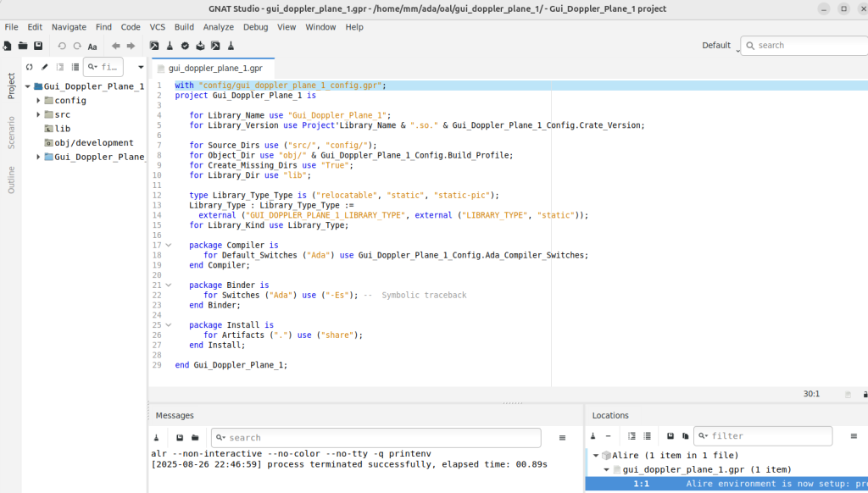The height and width of the screenshot is (493, 868).
Task: Click the Undo arrow icon
Action: point(62,46)
